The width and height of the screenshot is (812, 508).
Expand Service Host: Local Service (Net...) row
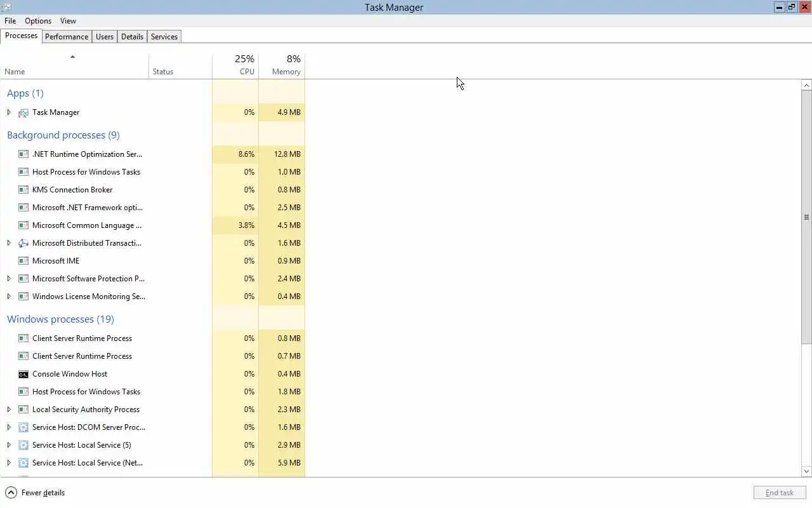(x=9, y=463)
